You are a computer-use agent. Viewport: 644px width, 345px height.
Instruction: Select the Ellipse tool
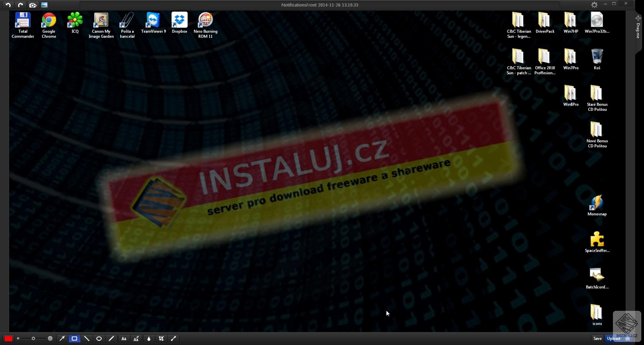[x=99, y=339]
